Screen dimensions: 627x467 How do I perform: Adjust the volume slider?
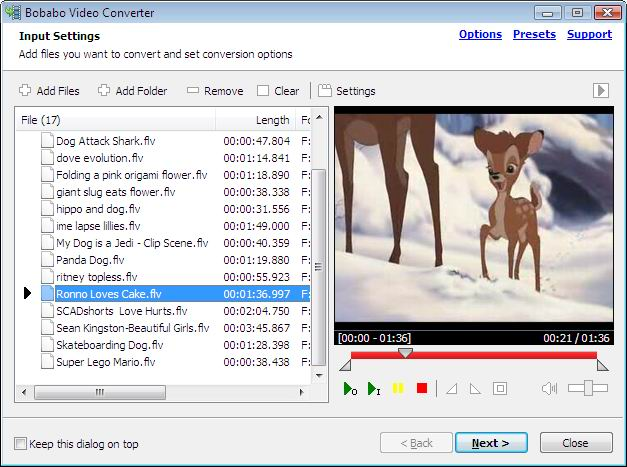(x=588, y=388)
